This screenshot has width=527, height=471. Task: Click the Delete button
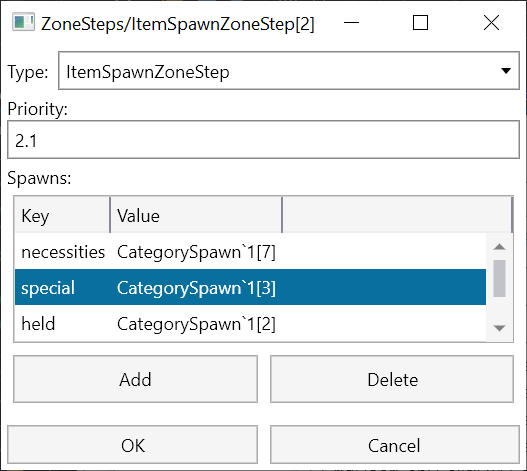(x=392, y=379)
